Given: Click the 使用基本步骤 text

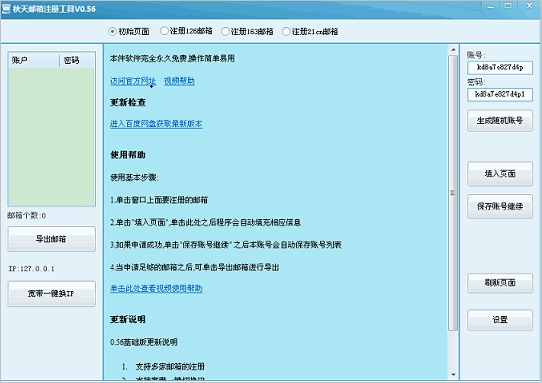Looking at the screenshot, I should [x=134, y=177].
